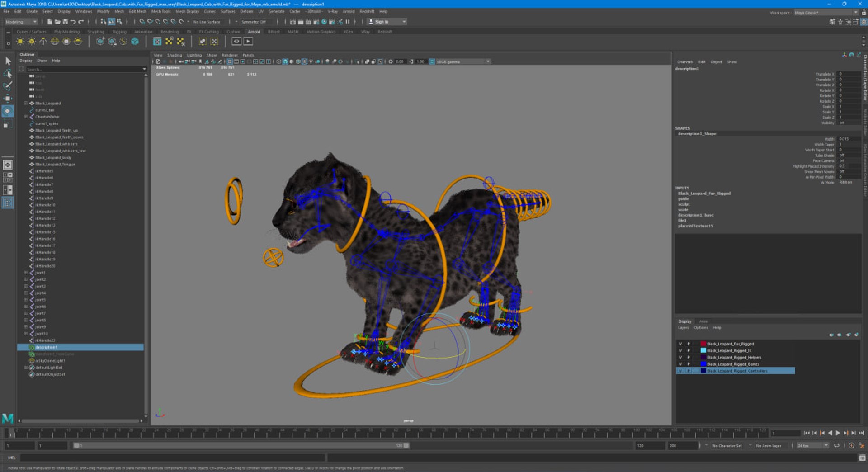Toggle loop playback mode icon
The image size is (868, 472).
pos(836,446)
